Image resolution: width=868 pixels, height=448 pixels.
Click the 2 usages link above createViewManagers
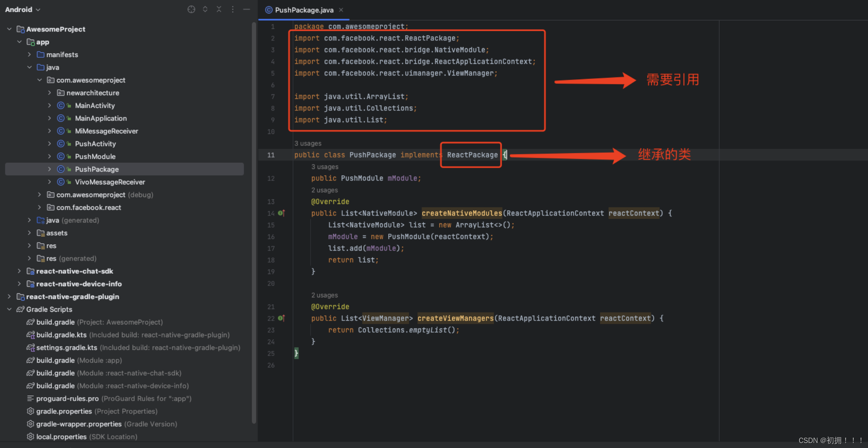click(324, 295)
